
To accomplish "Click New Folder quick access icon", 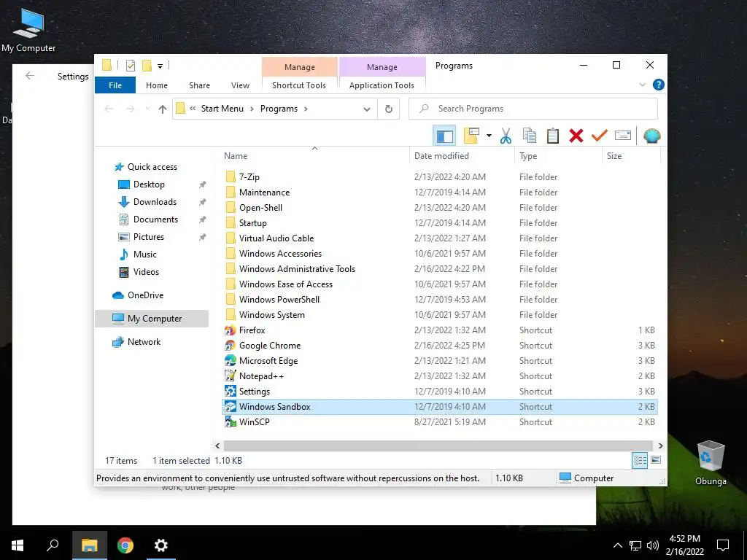I will [147, 66].
